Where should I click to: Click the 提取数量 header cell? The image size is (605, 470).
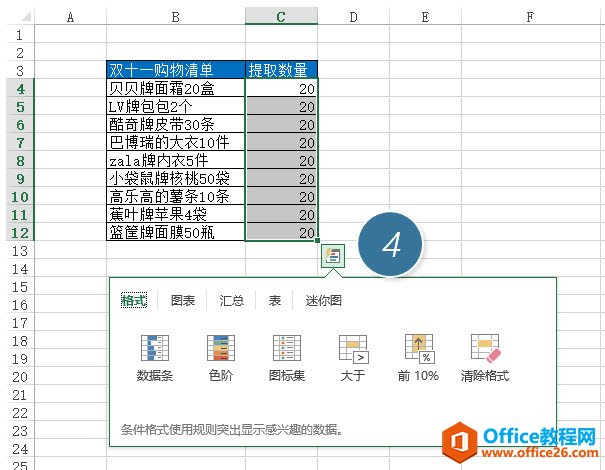pyautogui.click(x=281, y=69)
